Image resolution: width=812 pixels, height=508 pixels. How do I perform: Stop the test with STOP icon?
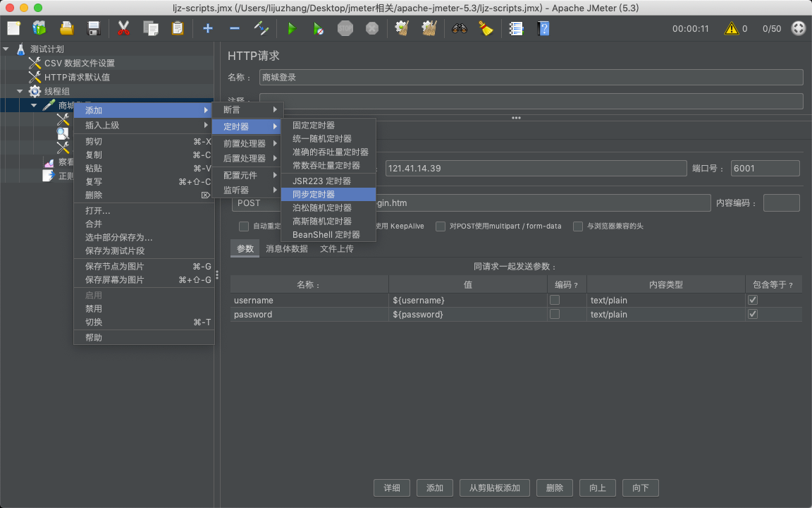345,28
